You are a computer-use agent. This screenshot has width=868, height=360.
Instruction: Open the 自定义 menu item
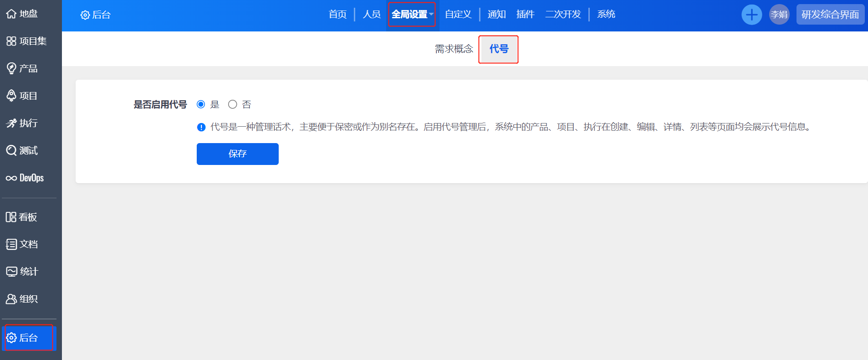[x=458, y=15]
